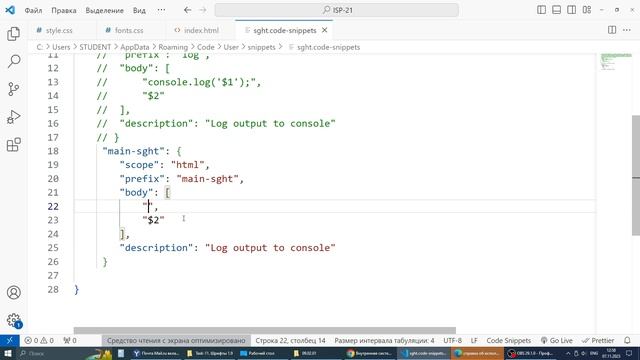Image resolution: width=640 pixels, height=360 pixels.
Task: Open the OBS window in the taskbar
Action: 529,353
